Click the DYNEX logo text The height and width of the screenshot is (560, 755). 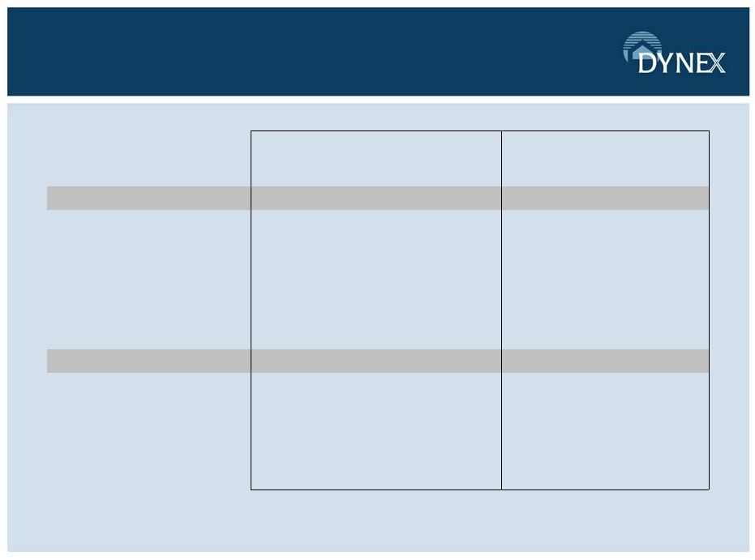click(681, 63)
